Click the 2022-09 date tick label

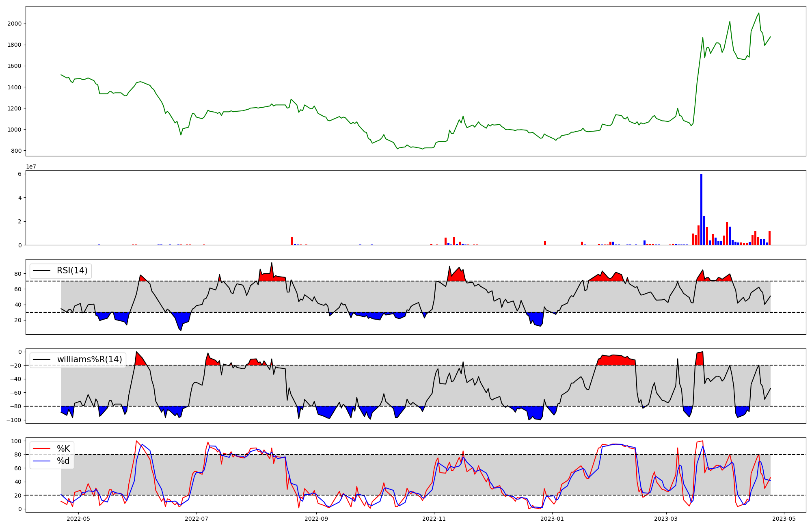tap(315, 519)
